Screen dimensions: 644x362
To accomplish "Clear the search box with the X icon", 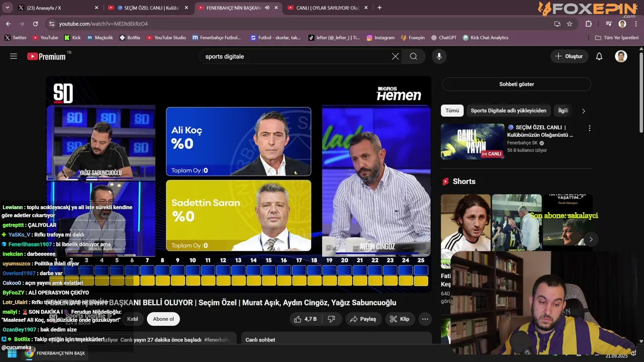I will [395, 56].
